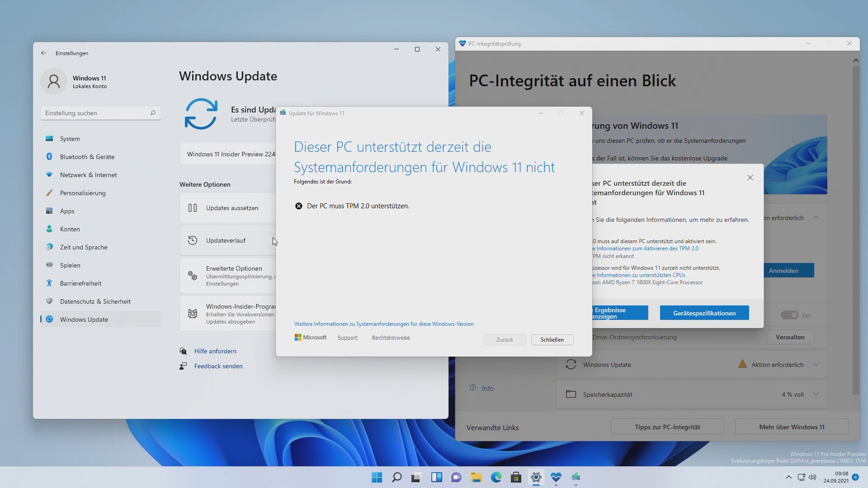Open Feedback senden link
This screenshot has width=868, height=488.
(218, 366)
